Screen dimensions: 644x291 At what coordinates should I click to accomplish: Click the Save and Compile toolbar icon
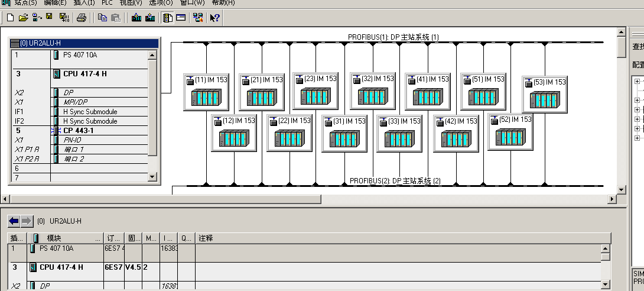(64, 18)
